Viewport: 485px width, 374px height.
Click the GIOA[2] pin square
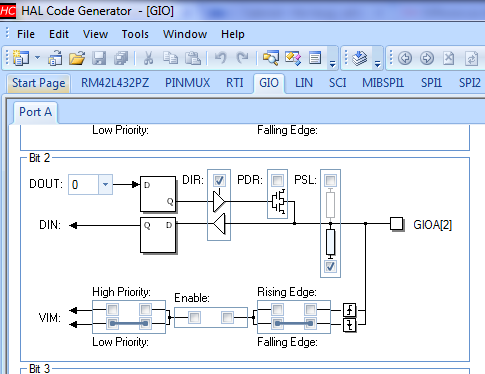pos(396,224)
